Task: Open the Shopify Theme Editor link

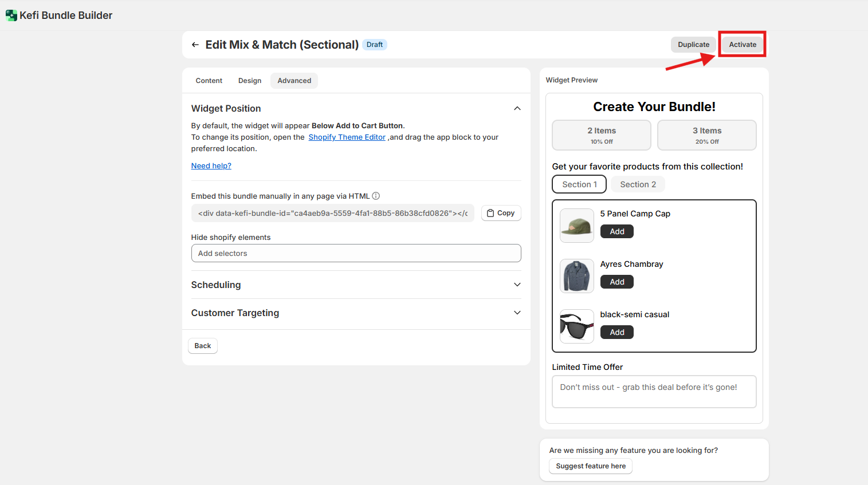Action: point(347,137)
